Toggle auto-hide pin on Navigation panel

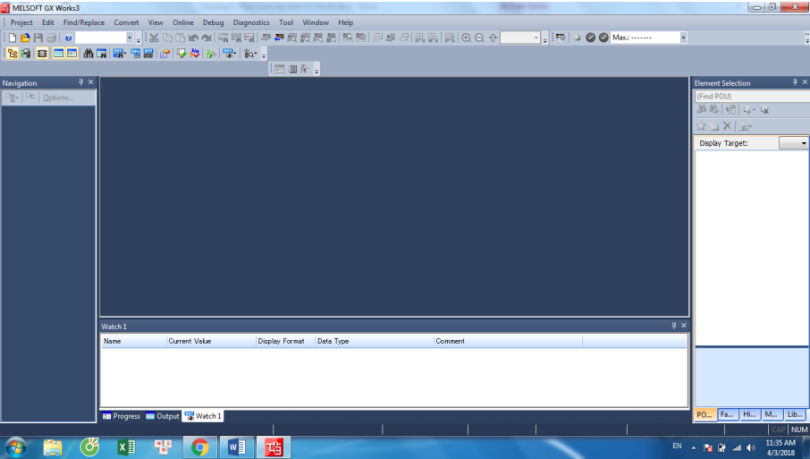(x=81, y=82)
